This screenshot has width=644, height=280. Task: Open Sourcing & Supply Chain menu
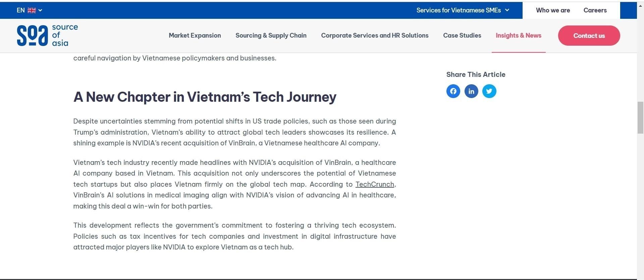(x=271, y=36)
